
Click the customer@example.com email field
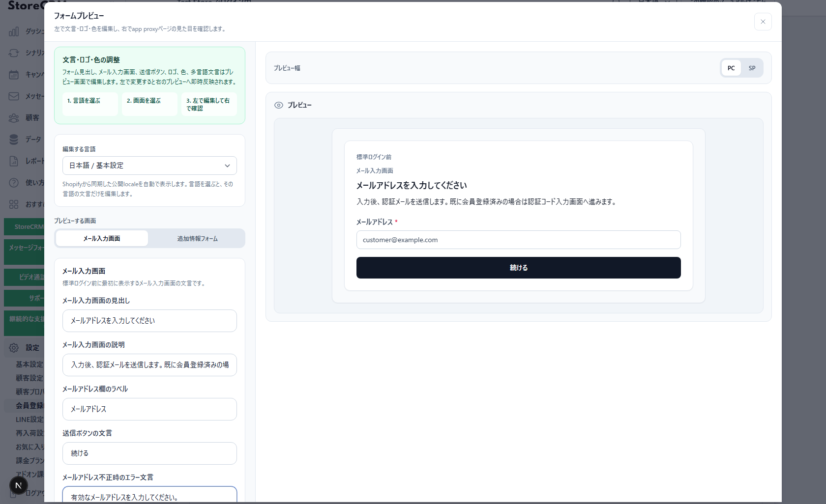pos(518,240)
